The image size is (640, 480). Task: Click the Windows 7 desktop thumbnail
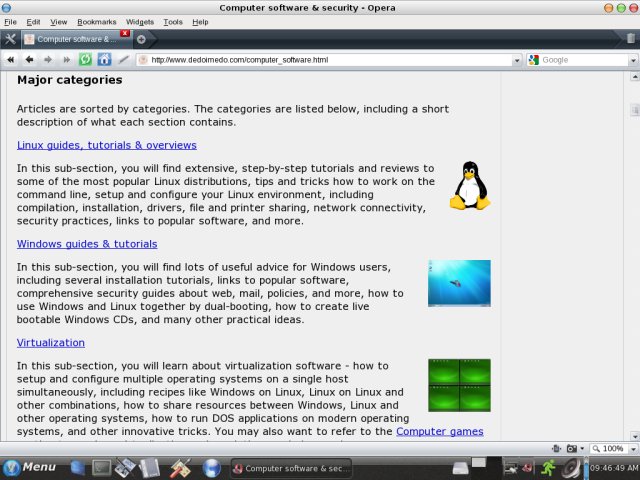pyautogui.click(x=459, y=283)
